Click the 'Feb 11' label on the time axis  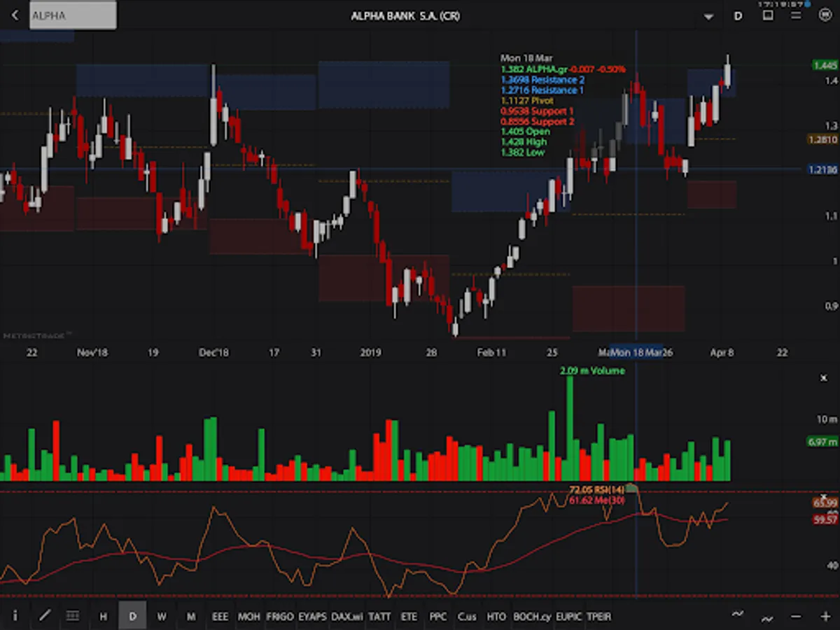tap(491, 352)
